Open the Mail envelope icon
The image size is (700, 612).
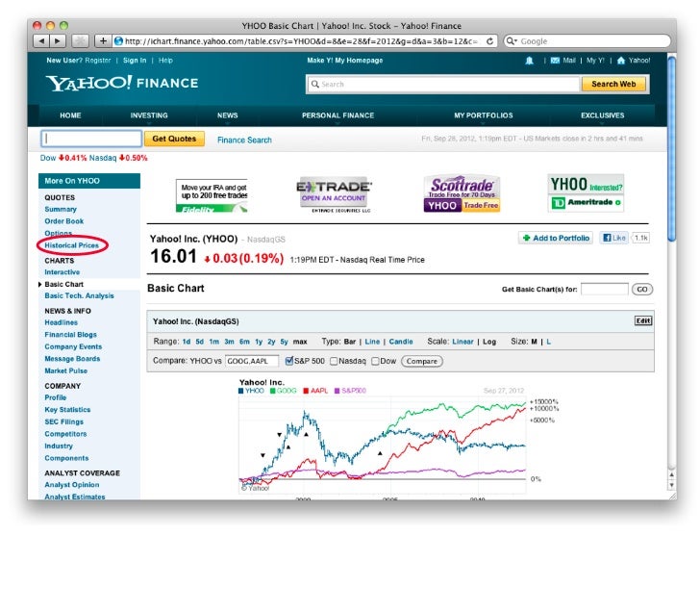point(555,61)
